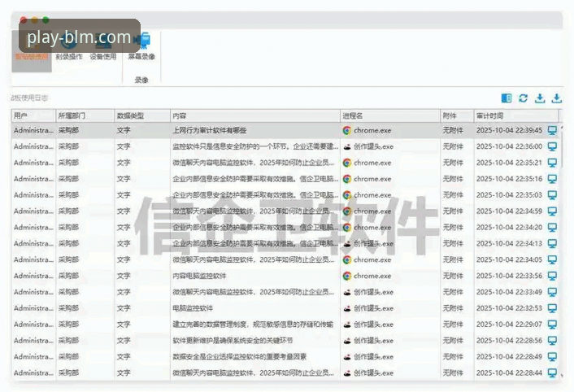Click Chrome icon in the 22:35:21 row
This screenshot has width=574, height=392.
click(346, 163)
